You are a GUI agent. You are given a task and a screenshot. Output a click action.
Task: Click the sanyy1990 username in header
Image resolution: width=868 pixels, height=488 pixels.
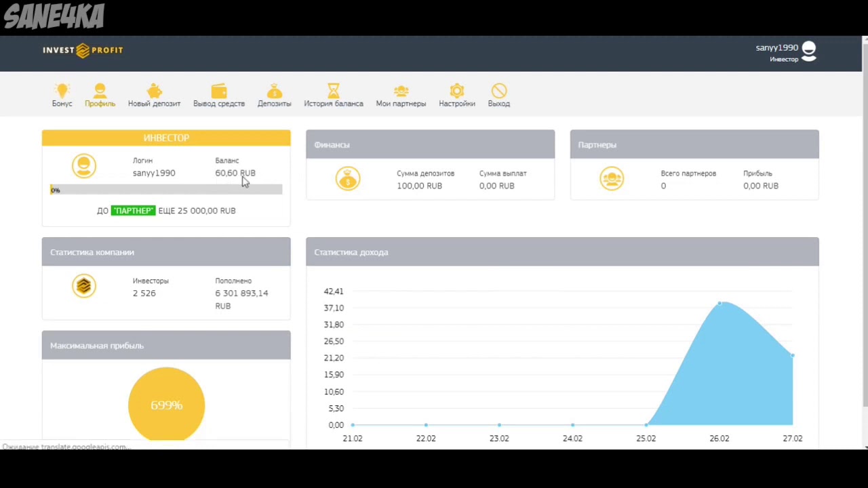pyautogui.click(x=776, y=47)
